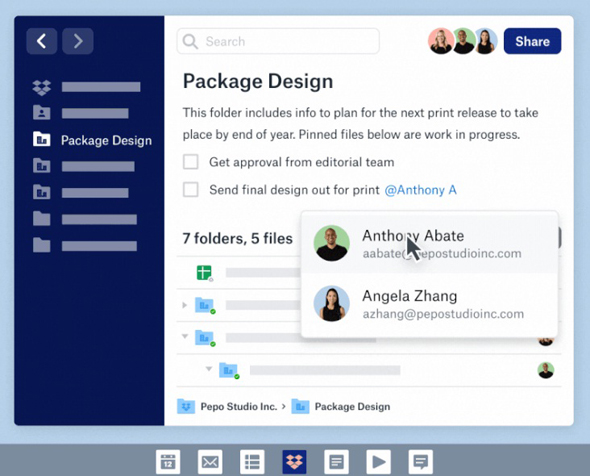Image resolution: width=590 pixels, height=476 pixels.
Task: Open the Dropbox app in the dock
Action: [x=294, y=462]
